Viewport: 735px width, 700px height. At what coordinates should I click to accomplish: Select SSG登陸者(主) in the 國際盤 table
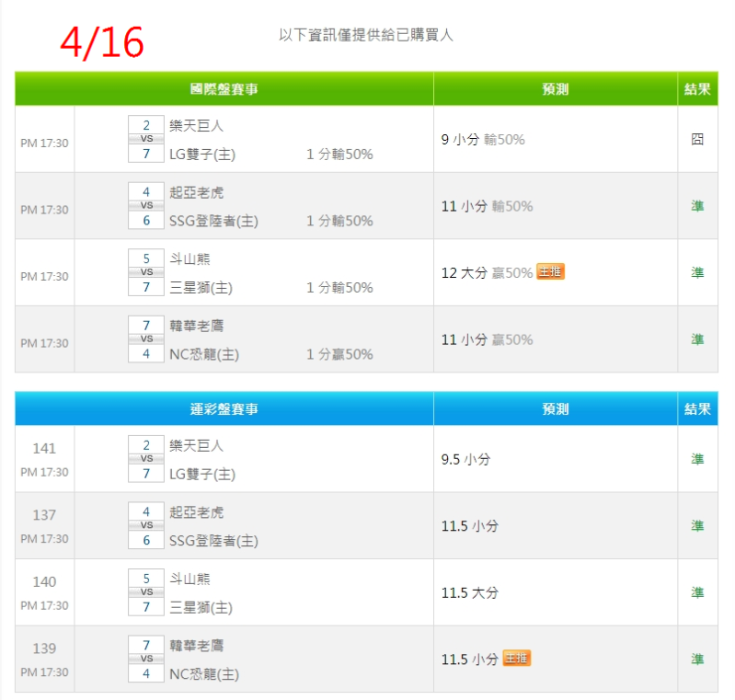[x=213, y=221]
